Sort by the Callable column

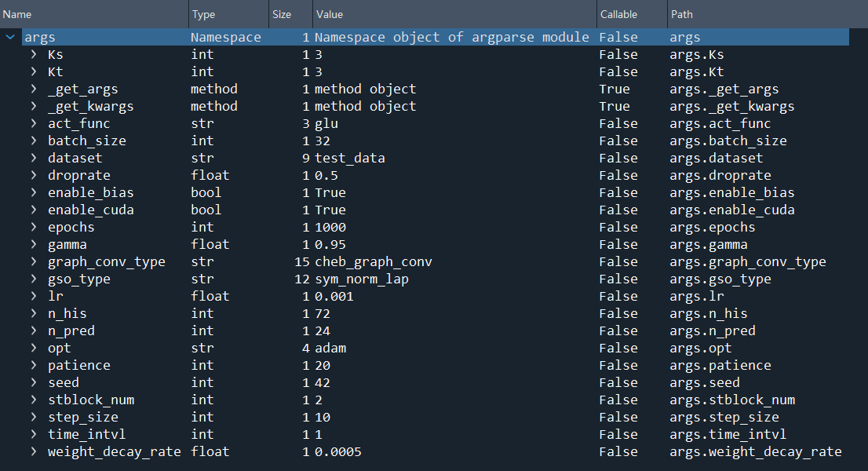pos(618,14)
